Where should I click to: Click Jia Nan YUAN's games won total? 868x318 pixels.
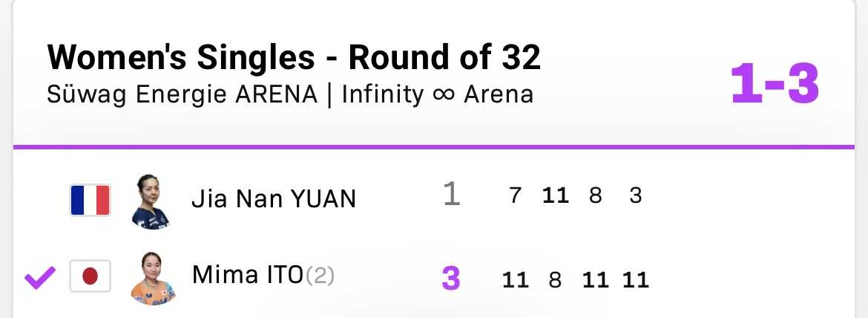(x=451, y=195)
